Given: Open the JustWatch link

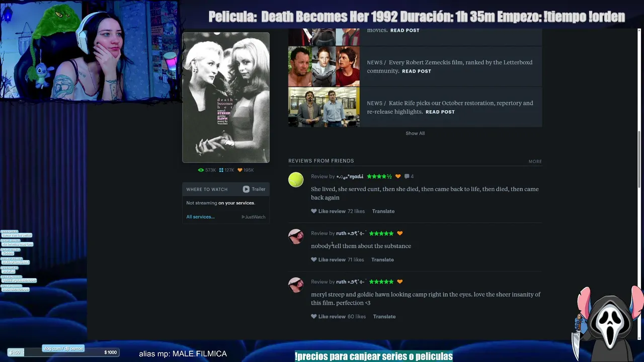Looking at the screenshot, I should (253, 217).
